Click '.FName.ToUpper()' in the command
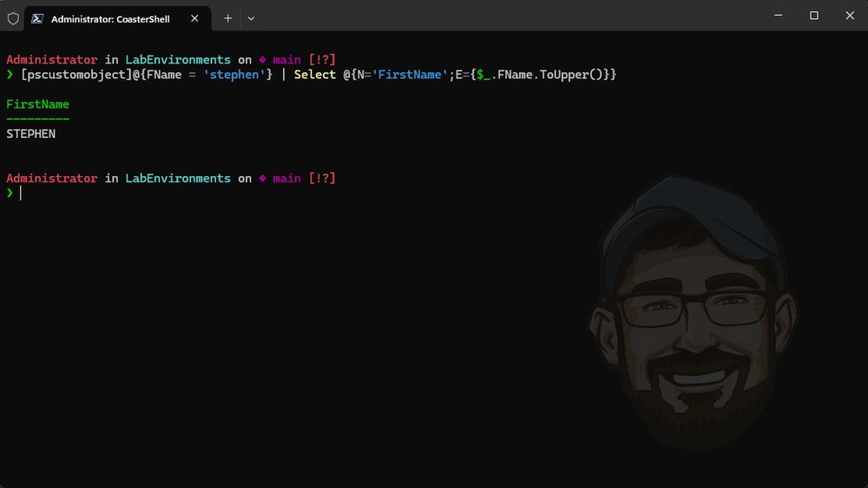 click(546, 75)
